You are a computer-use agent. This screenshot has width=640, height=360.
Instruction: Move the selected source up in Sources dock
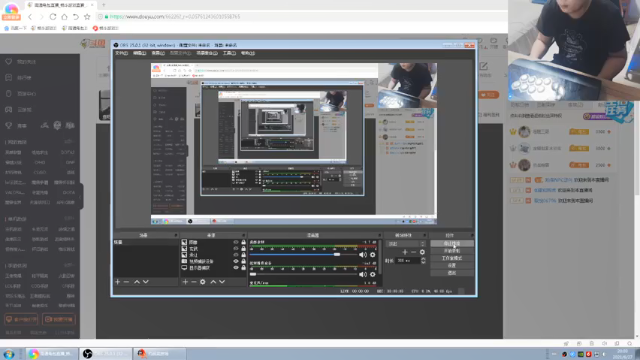coord(213,282)
